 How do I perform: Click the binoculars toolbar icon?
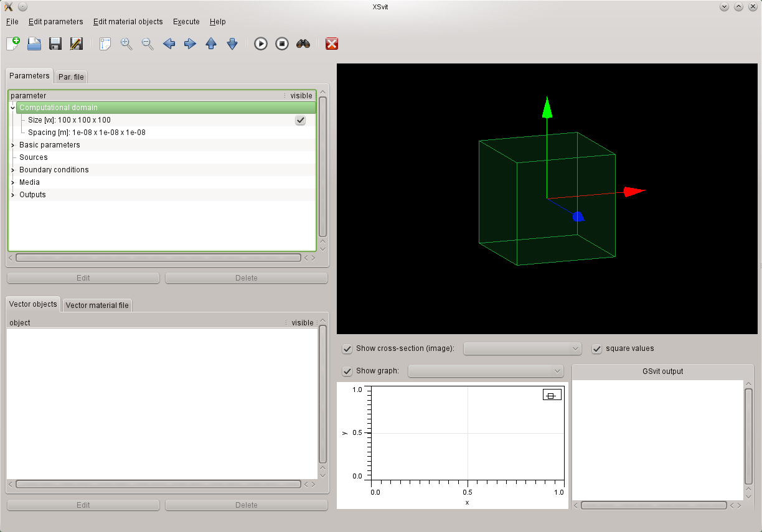[303, 44]
